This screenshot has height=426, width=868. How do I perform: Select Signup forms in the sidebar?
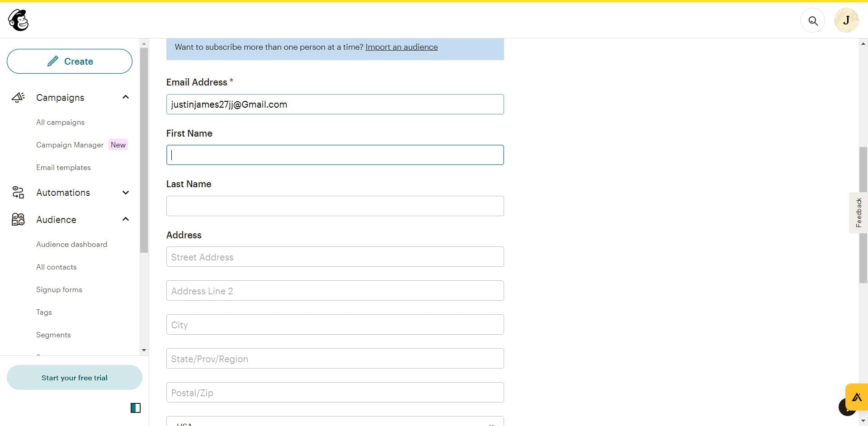point(59,289)
